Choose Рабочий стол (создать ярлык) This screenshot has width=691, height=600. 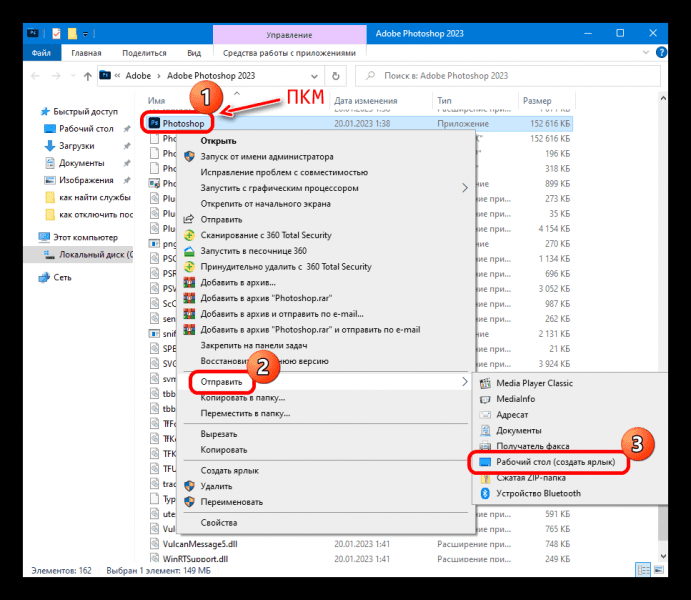[x=555, y=462]
